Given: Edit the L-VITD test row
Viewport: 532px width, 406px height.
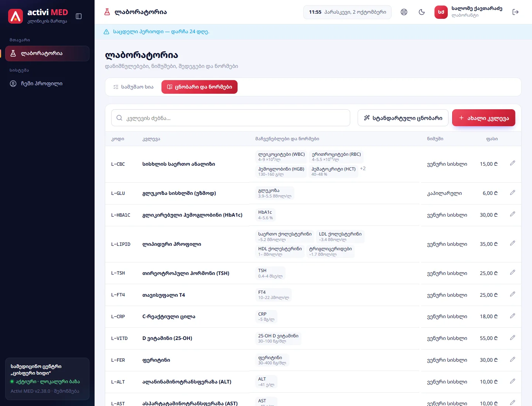Looking at the screenshot, I should (512, 338).
